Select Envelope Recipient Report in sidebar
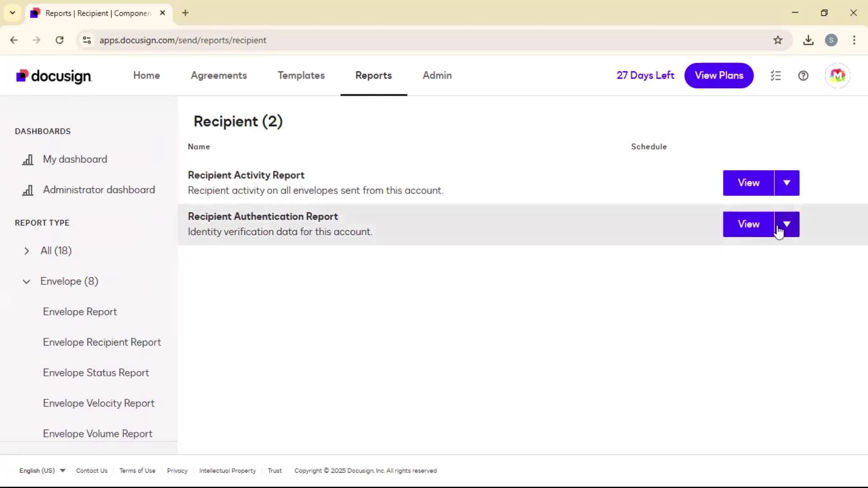The image size is (868, 488). pos(102,343)
